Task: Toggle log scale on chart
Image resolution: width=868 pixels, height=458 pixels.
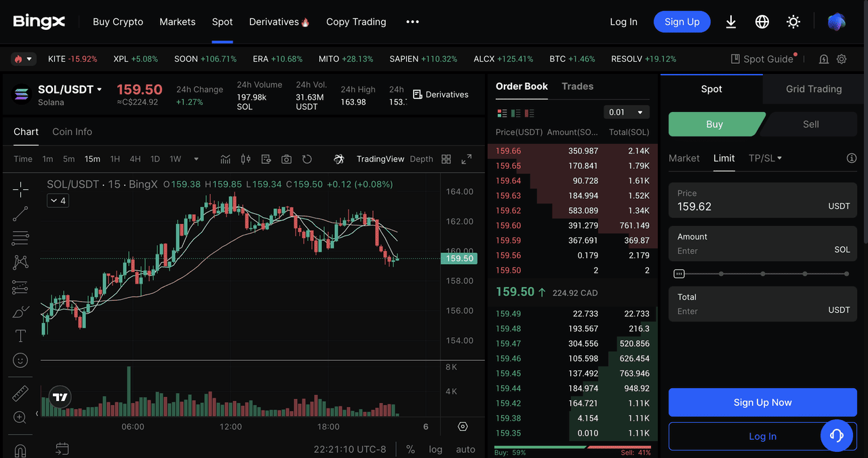Action: click(435, 449)
